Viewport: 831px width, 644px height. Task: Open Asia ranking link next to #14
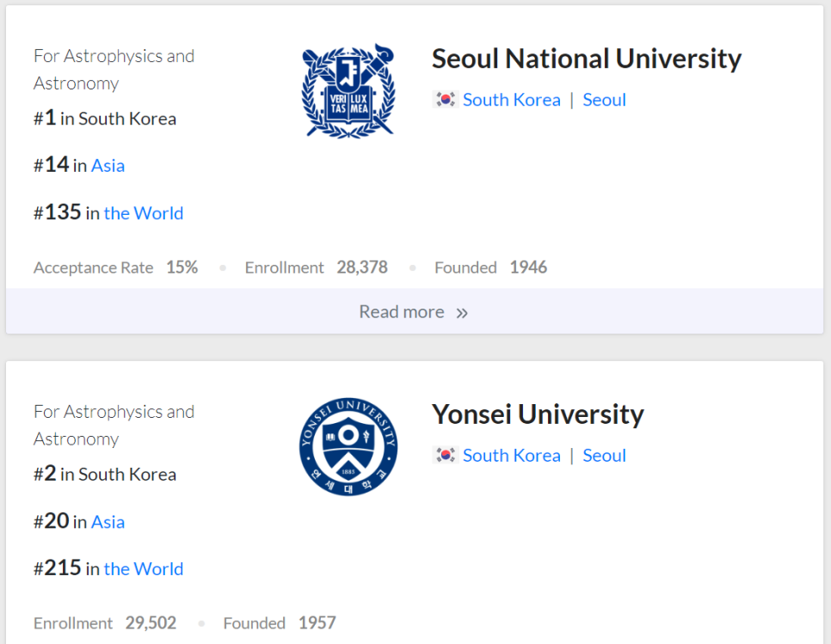[108, 166]
